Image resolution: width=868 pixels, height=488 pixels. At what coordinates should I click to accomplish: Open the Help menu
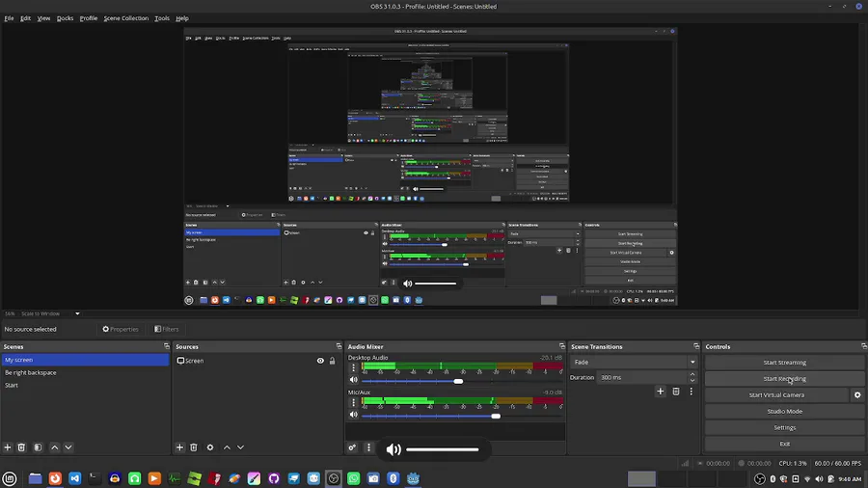(182, 18)
